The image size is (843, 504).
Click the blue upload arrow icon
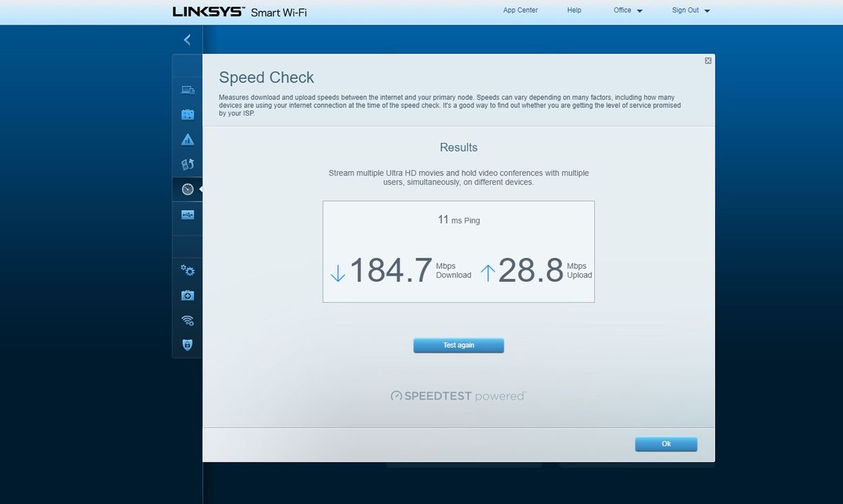coord(488,272)
